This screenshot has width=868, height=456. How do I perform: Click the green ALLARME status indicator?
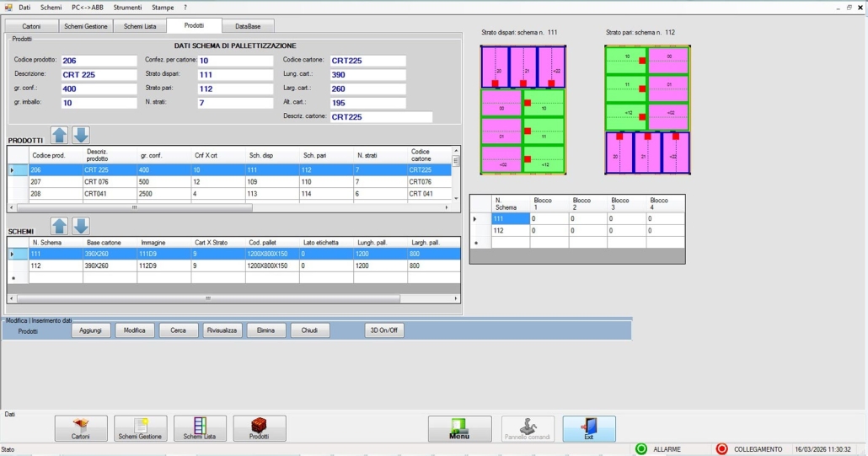(x=641, y=449)
